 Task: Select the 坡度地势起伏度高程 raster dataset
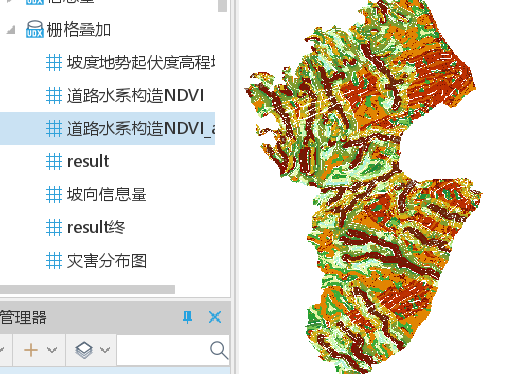pyautogui.click(x=141, y=62)
